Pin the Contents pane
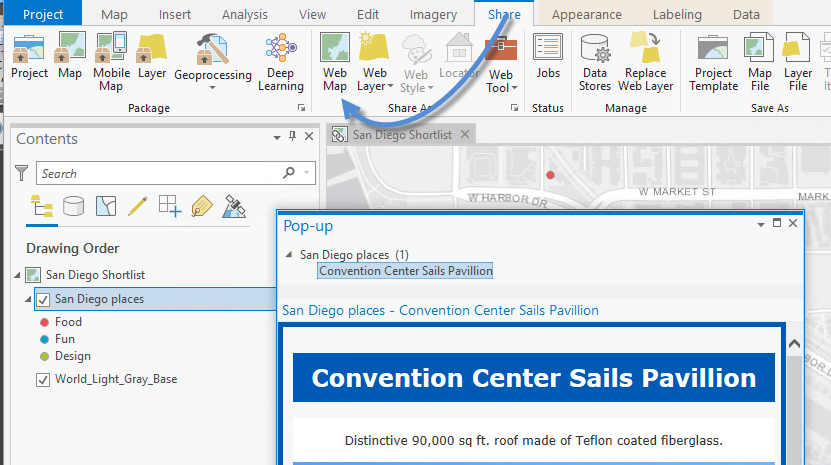Viewport: 831px width, 465px height. point(292,136)
